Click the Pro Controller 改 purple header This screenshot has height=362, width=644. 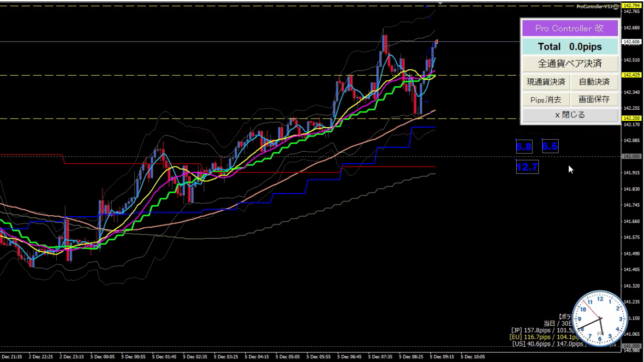[x=570, y=28]
